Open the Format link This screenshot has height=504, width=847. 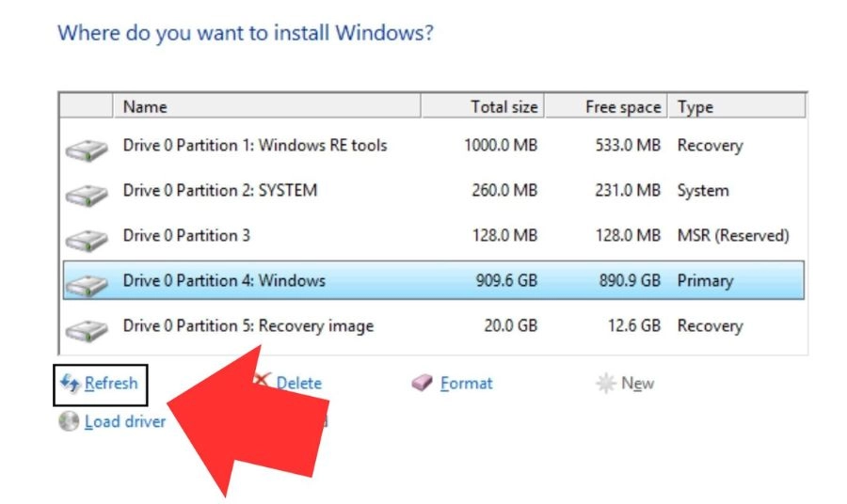(466, 384)
